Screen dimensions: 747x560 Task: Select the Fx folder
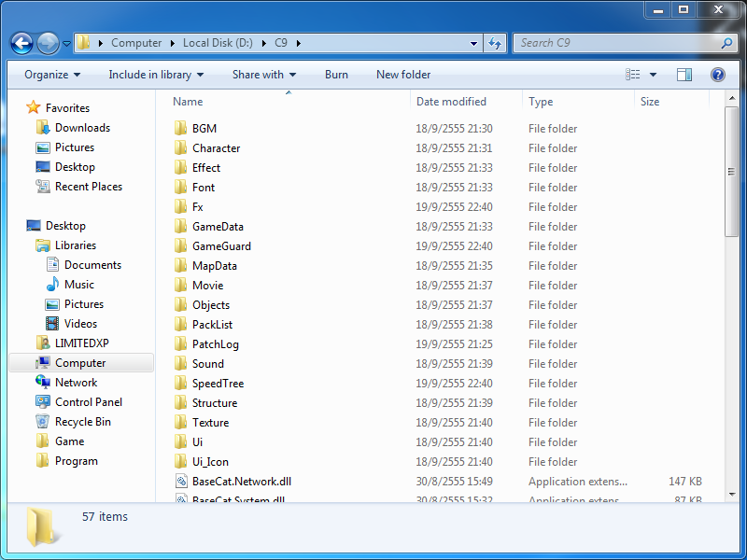tap(197, 206)
